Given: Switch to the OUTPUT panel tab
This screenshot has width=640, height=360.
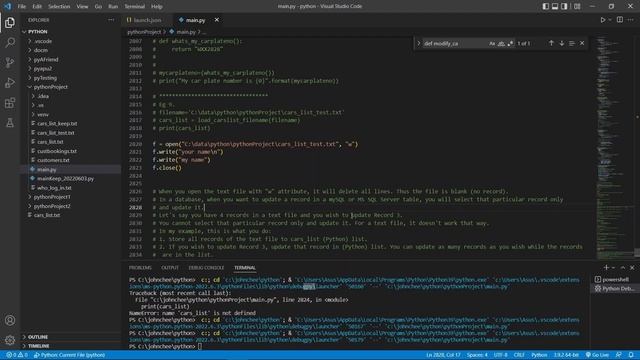Looking at the screenshot, I should [x=170, y=268].
